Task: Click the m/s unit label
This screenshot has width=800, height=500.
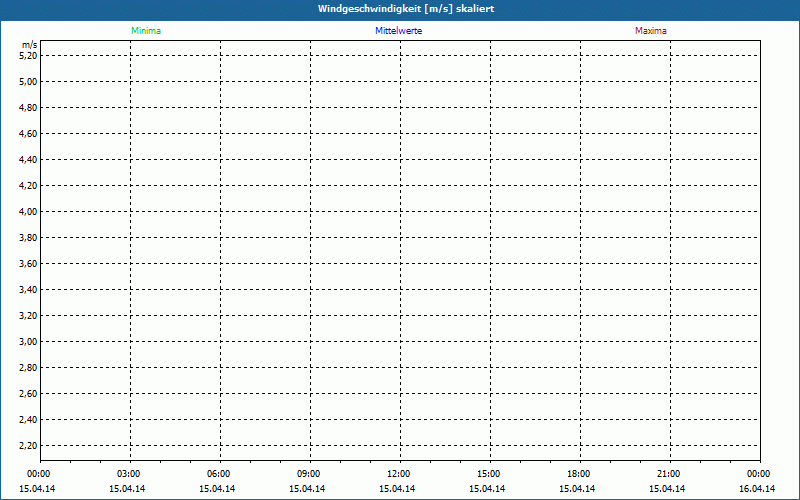Action: pyautogui.click(x=29, y=45)
